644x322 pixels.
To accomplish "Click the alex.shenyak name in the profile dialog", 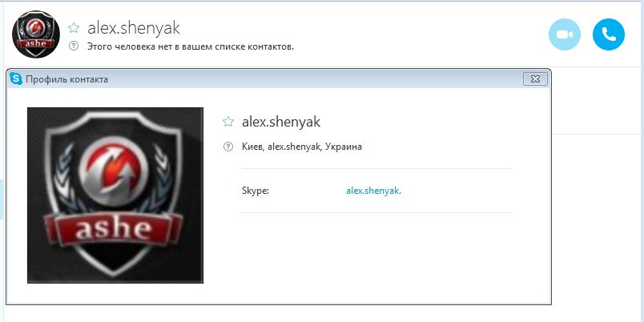I will (281, 122).
